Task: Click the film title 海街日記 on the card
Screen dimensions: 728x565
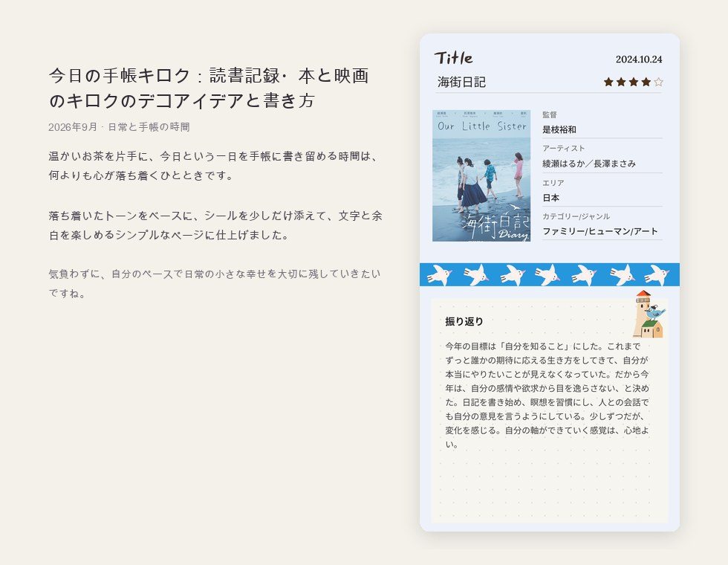Action: click(x=461, y=83)
